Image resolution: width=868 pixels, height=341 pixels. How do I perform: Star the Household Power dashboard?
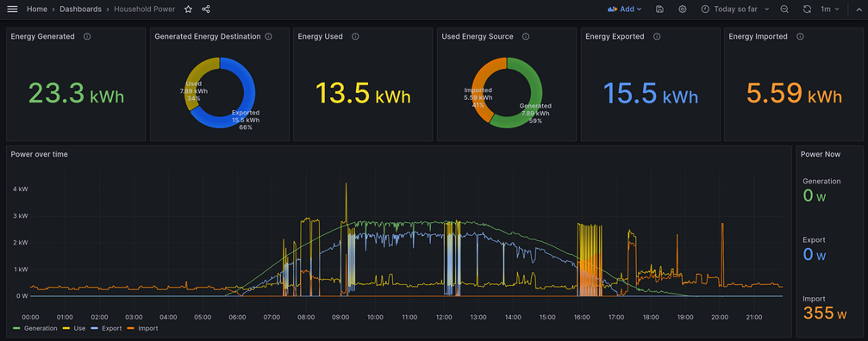pyautogui.click(x=188, y=9)
